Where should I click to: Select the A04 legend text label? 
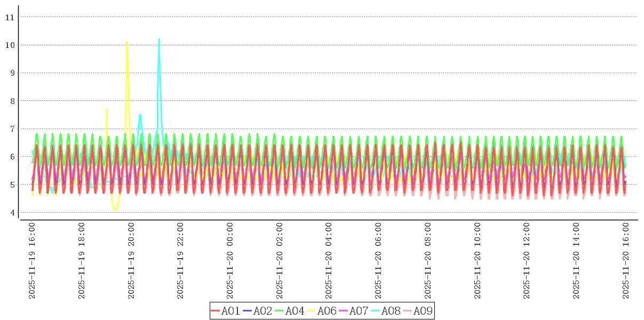295,311
